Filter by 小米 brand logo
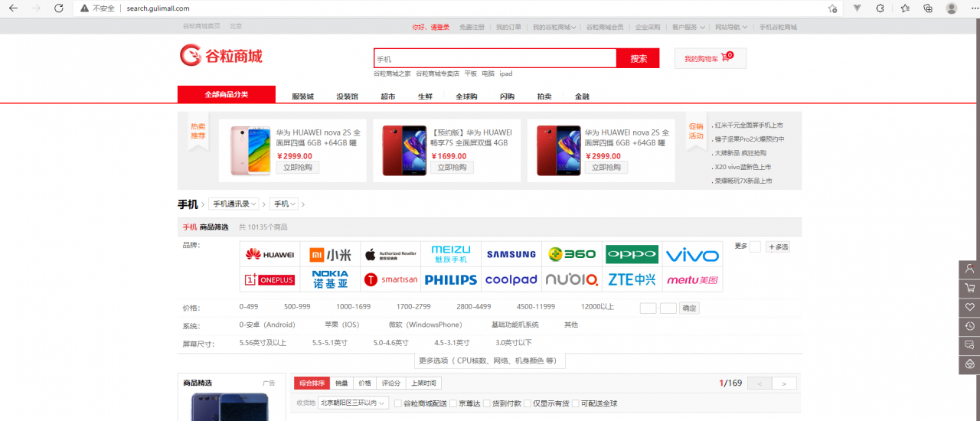This screenshot has width=980, height=421. [330, 255]
